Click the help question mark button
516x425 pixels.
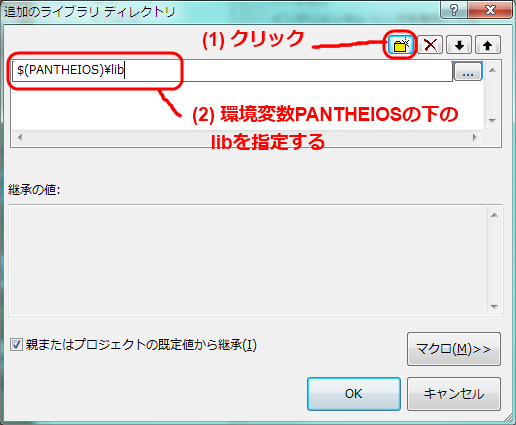pyautogui.click(x=454, y=10)
